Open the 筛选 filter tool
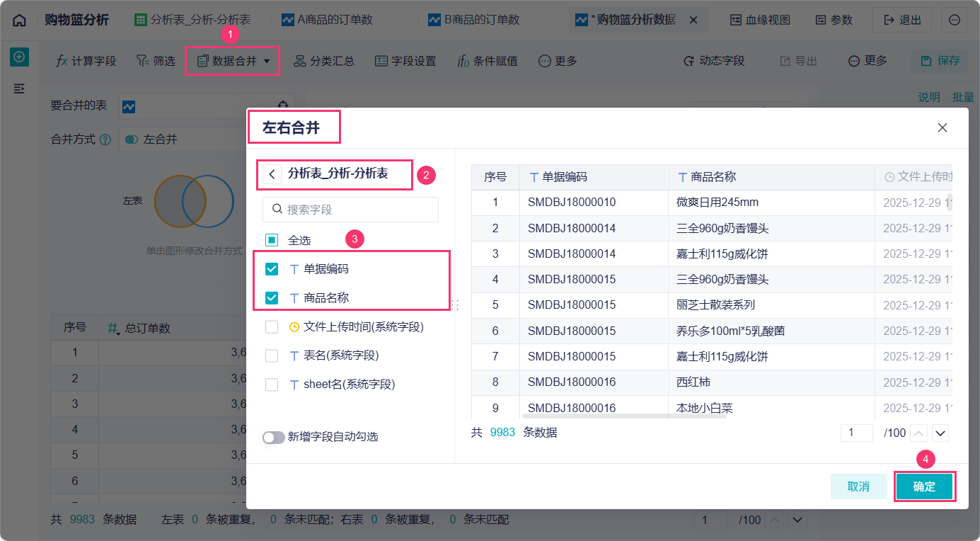980x541 pixels. pos(156,61)
